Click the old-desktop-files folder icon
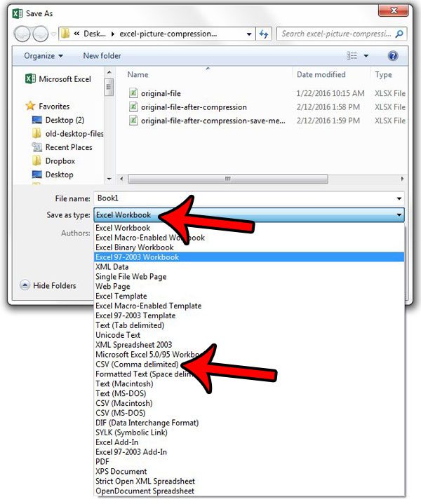The image size is (421, 504). [x=37, y=133]
